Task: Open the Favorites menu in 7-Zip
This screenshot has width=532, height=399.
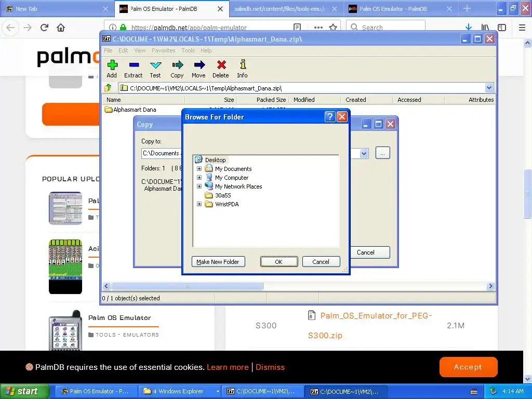Action: point(163,50)
